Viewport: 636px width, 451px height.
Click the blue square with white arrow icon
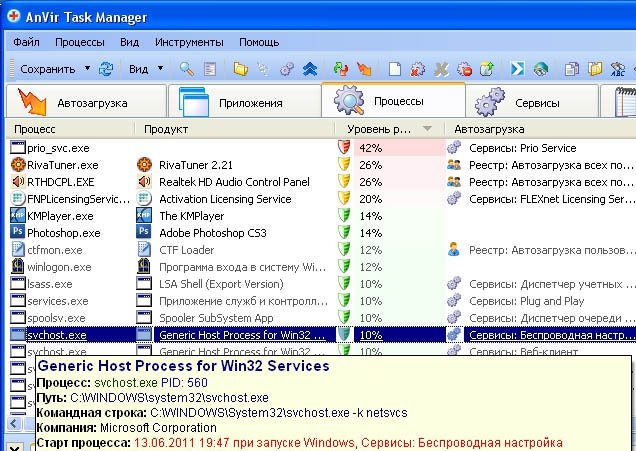point(518,69)
